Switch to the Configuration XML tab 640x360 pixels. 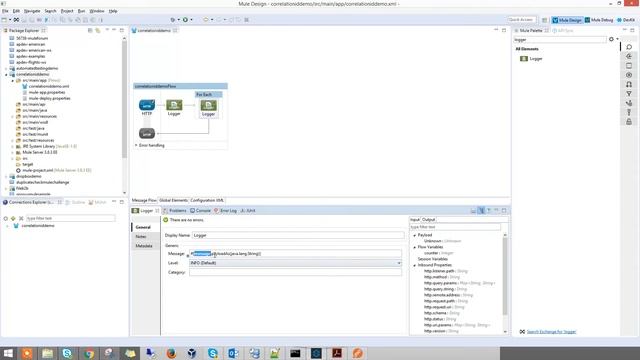207,200
